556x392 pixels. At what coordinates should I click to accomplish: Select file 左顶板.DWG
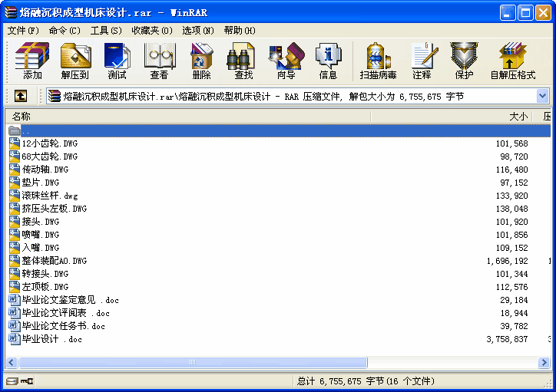pyautogui.click(x=45, y=287)
